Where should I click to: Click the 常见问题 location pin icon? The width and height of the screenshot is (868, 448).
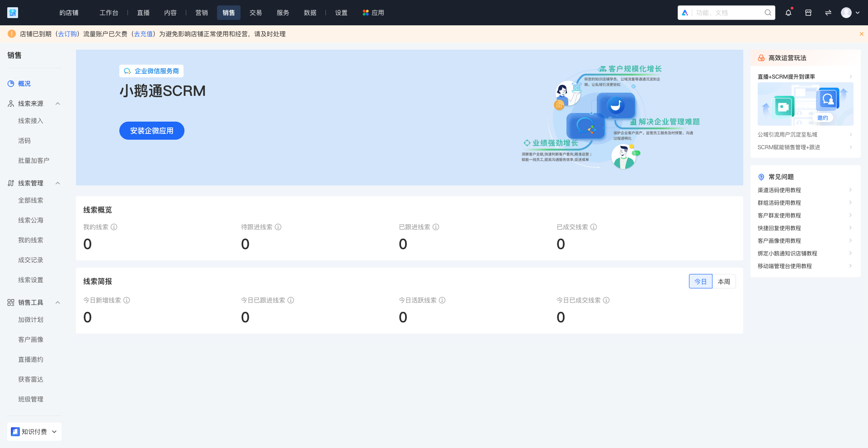tap(761, 177)
